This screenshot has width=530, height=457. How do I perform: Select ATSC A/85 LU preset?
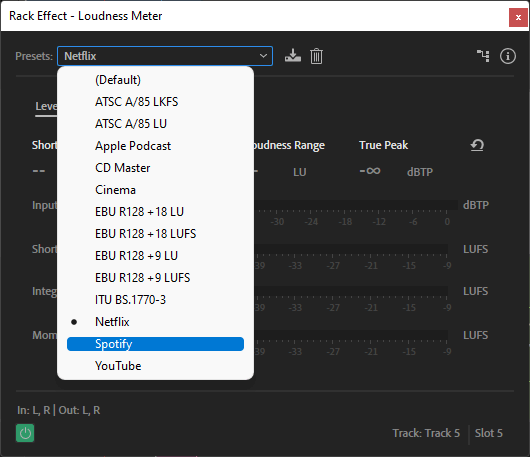(155, 124)
